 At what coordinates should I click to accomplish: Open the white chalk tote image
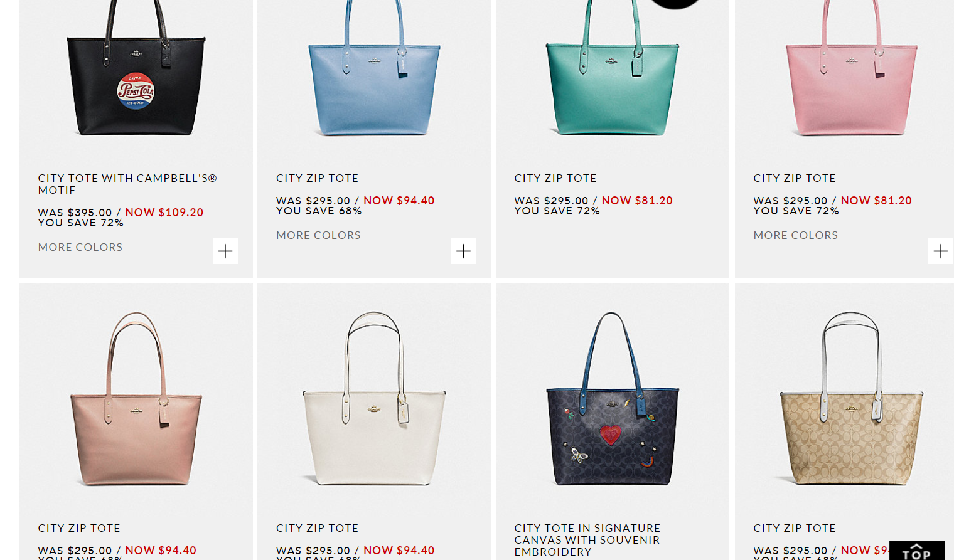(x=374, y=399)
